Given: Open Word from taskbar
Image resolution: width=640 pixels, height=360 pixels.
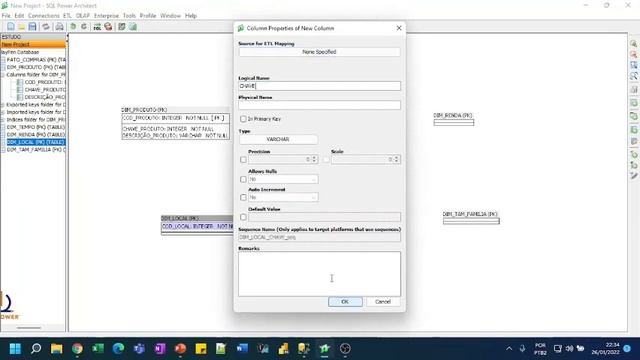Looking at the screenshot, I should (x=242, y=349).
